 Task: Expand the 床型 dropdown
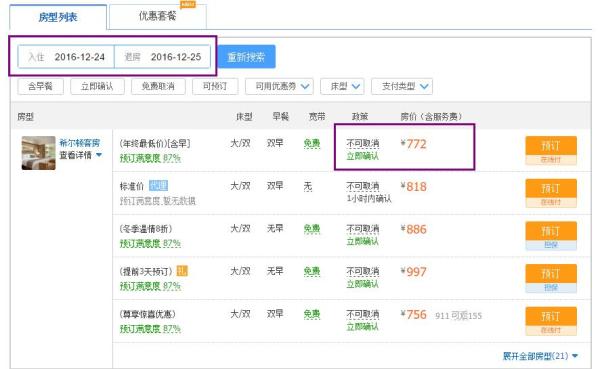point(342,87)
